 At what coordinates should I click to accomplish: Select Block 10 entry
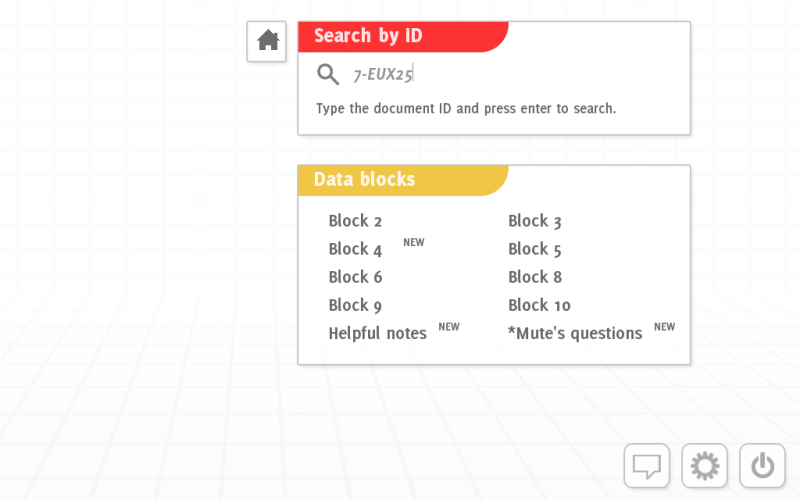tap(539, 305)
